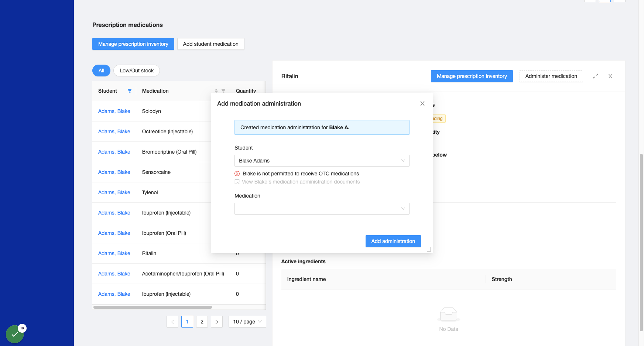Open Adams, Blake link in Solodyn row
This screenshot has width=644, height=346.
point(114,111)
